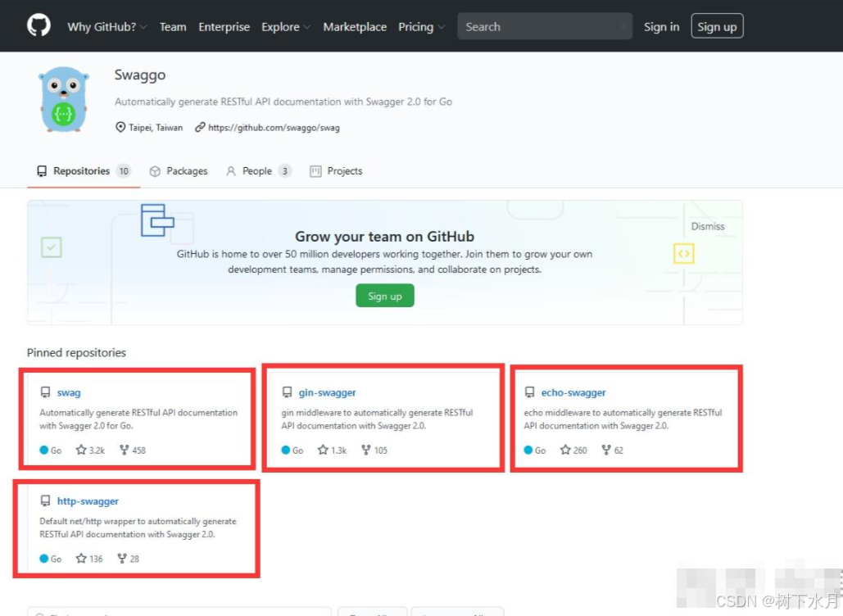Click the People tab person icon
The width and height of the screenshot is (843, 616).
pyautogui.click(x=231, y=171)
